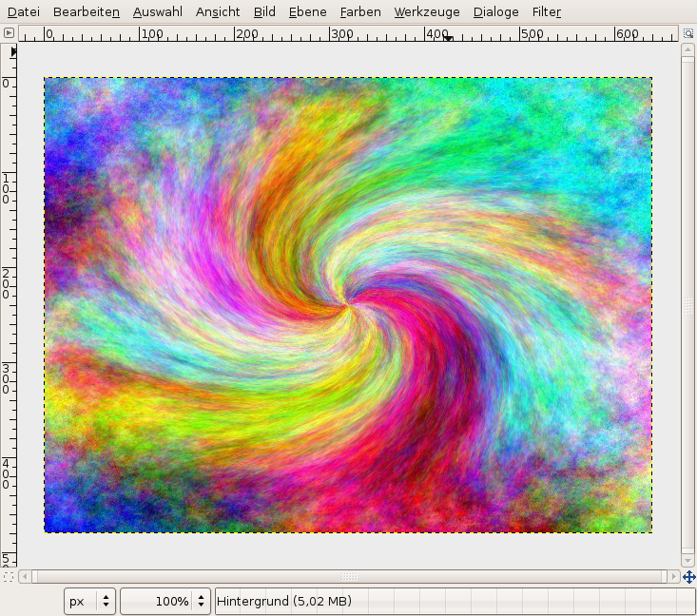Image resolution: width=697 pixels, height=616 pixels.
Task: Click the vertical scrollbar handle
Action: [x=687, y=305]
